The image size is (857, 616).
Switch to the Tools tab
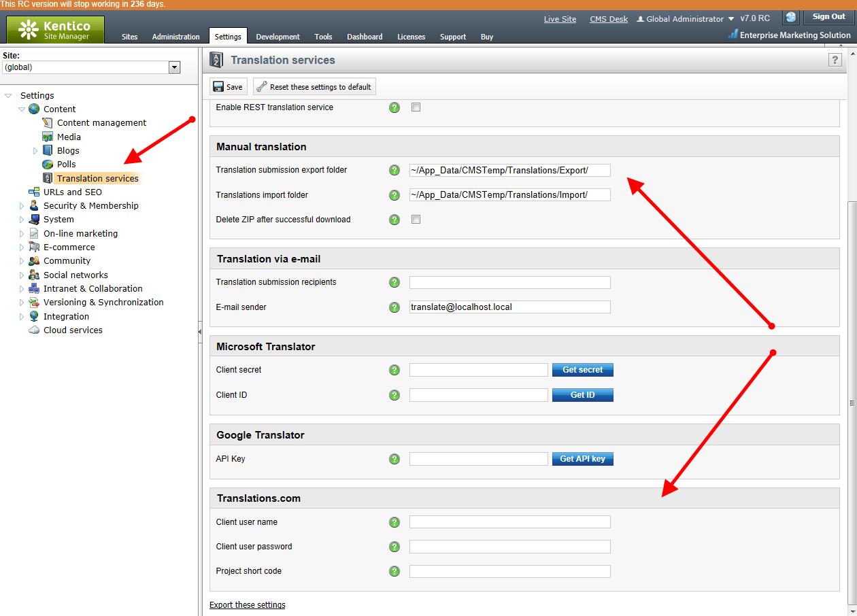point(323,37)
